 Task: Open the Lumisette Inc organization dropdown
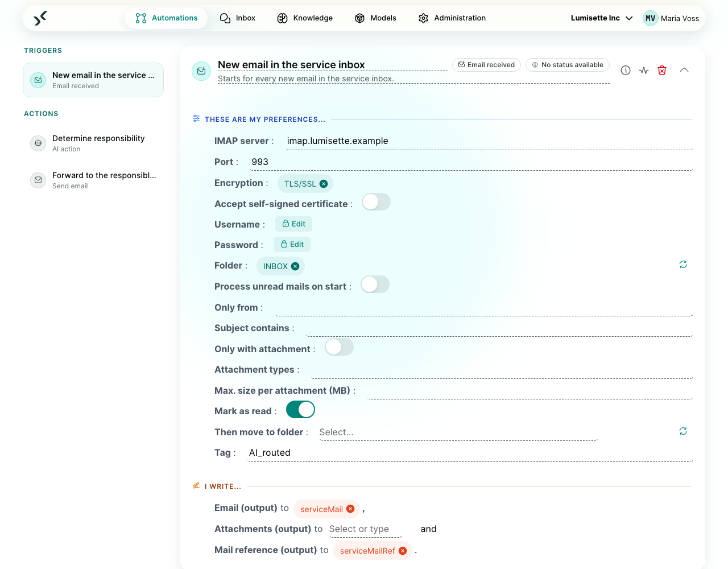(602, 18)
